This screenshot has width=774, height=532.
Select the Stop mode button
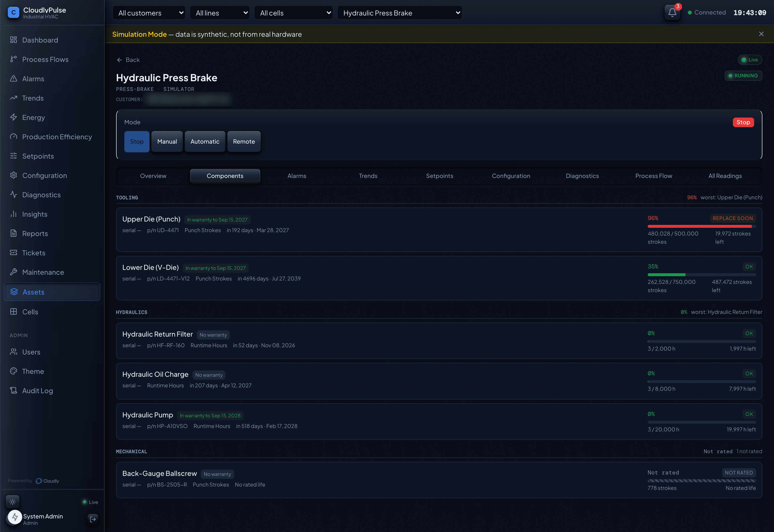click(x=137, y=141)
